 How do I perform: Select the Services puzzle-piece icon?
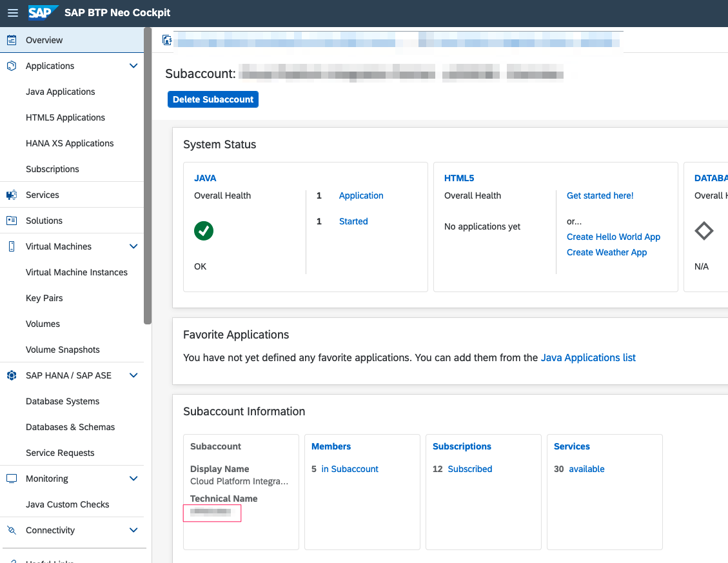tap(11, 194)
